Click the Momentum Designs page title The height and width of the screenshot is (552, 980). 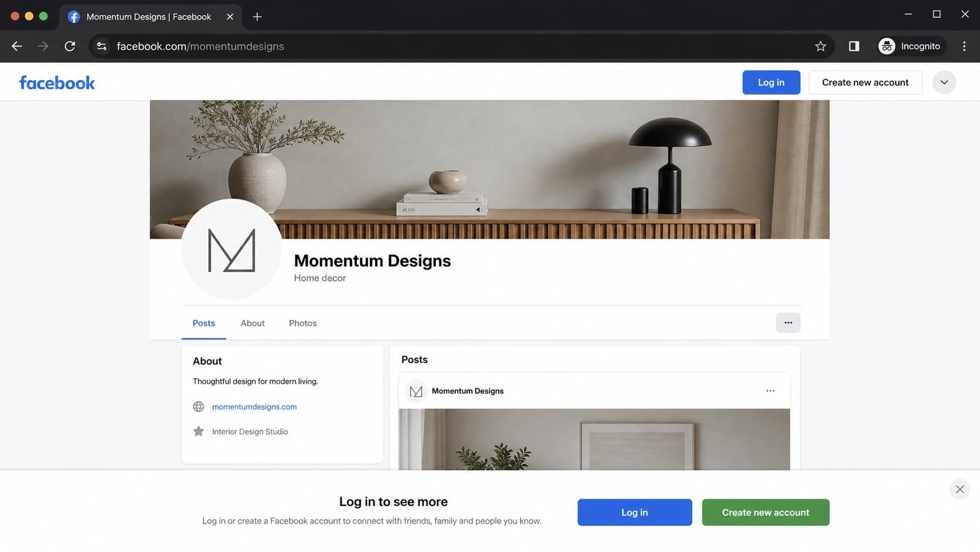(x=372, y=261)
